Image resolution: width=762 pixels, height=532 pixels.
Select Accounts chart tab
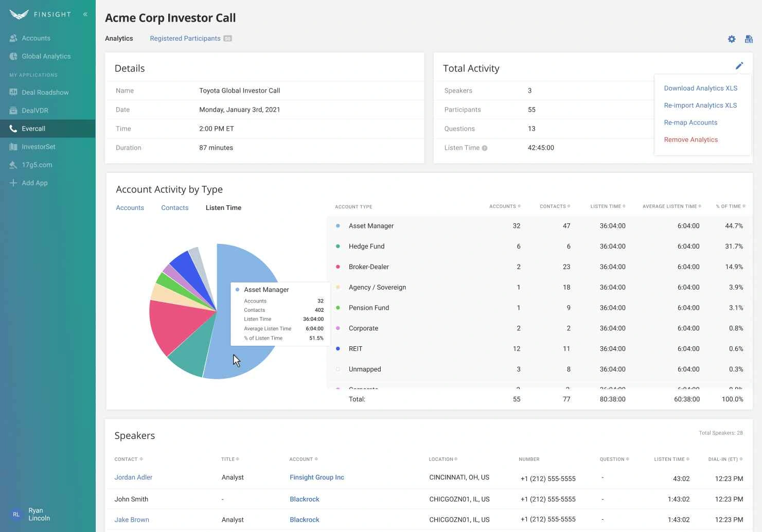[130, 208]
